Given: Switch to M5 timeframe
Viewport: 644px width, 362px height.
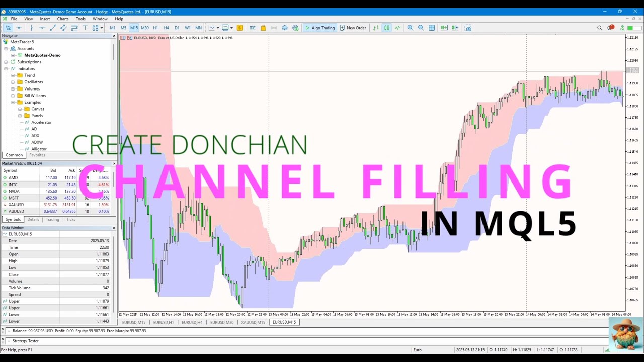Looking at the screenshot, I should 123,28.
